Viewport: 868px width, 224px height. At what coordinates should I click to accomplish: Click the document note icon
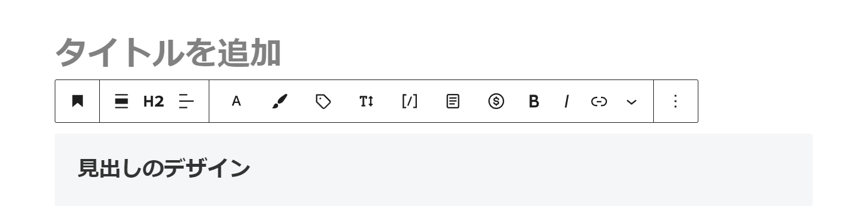(x=453, y=101)
